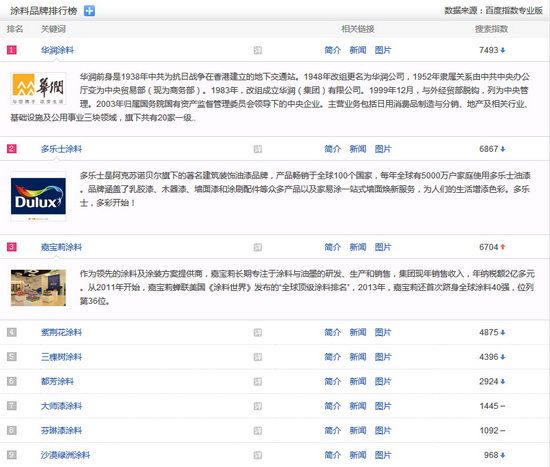
Task: Open 新闻 link for 嘉宝莉涂料
Action: click(x=358, y=247)
